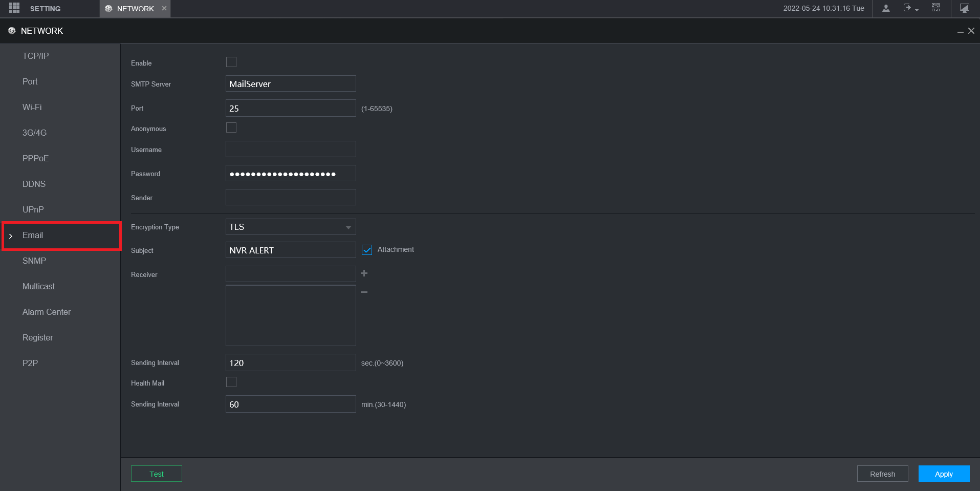Click into the SMTP Server field
This screenshot has width=980, height=491.
(x=290, y=84)
